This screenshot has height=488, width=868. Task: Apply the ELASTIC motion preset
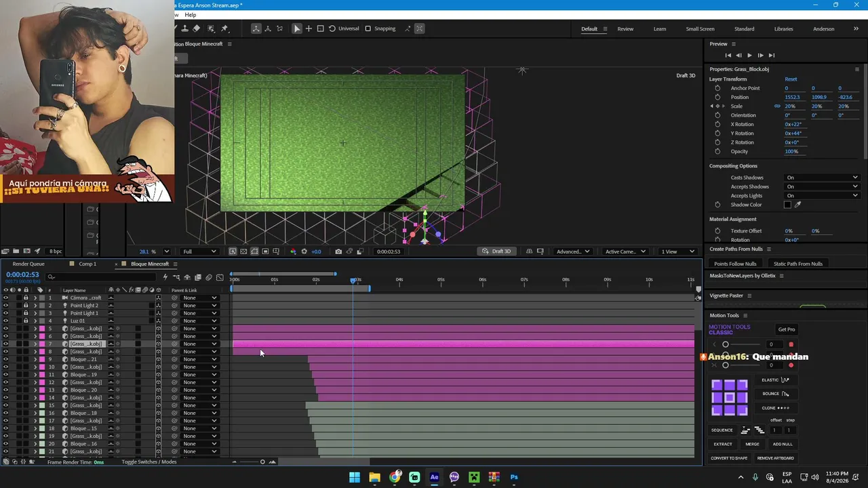click(775, 380)
